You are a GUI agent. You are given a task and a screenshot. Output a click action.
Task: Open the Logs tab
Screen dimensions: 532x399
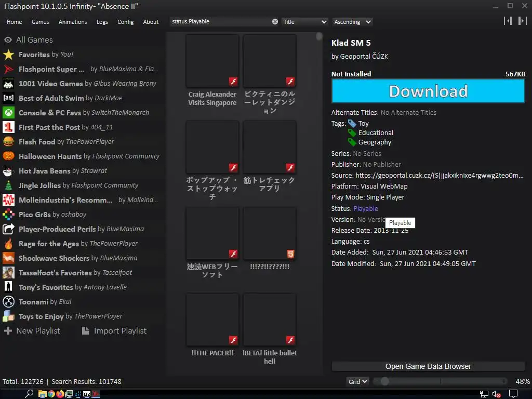(102, 22)
